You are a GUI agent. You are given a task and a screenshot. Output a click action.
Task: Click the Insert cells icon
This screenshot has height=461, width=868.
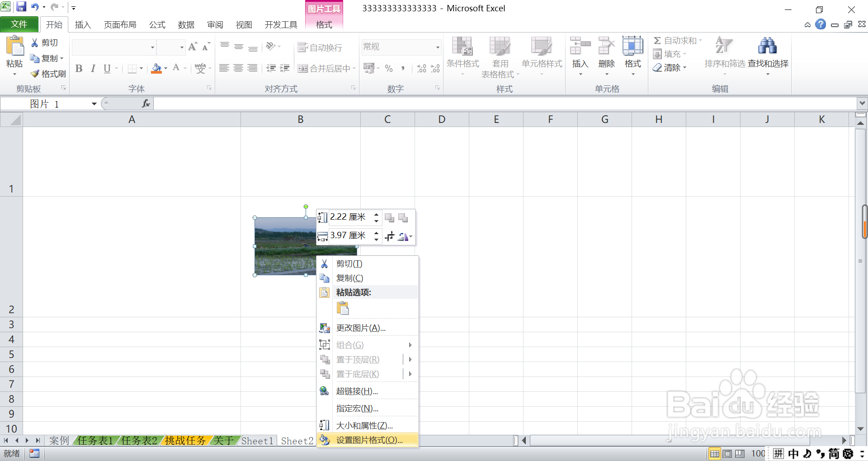(x=580, y=46)
